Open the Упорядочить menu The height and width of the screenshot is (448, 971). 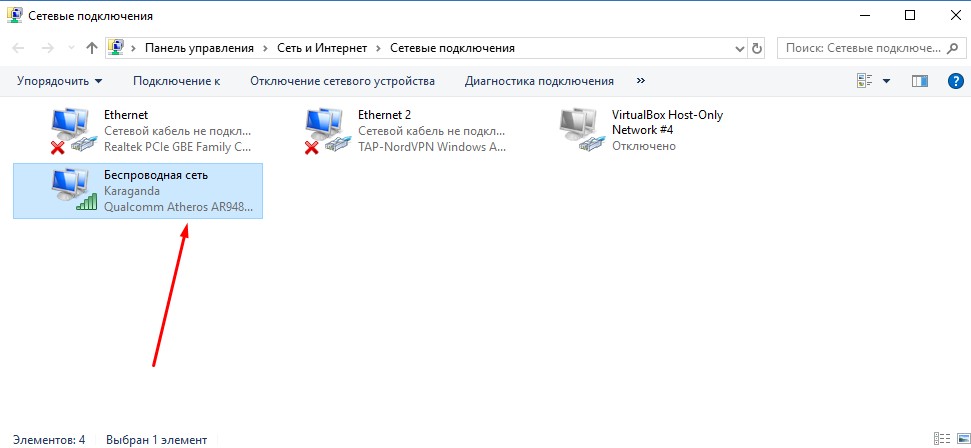(x=59, y=81)
